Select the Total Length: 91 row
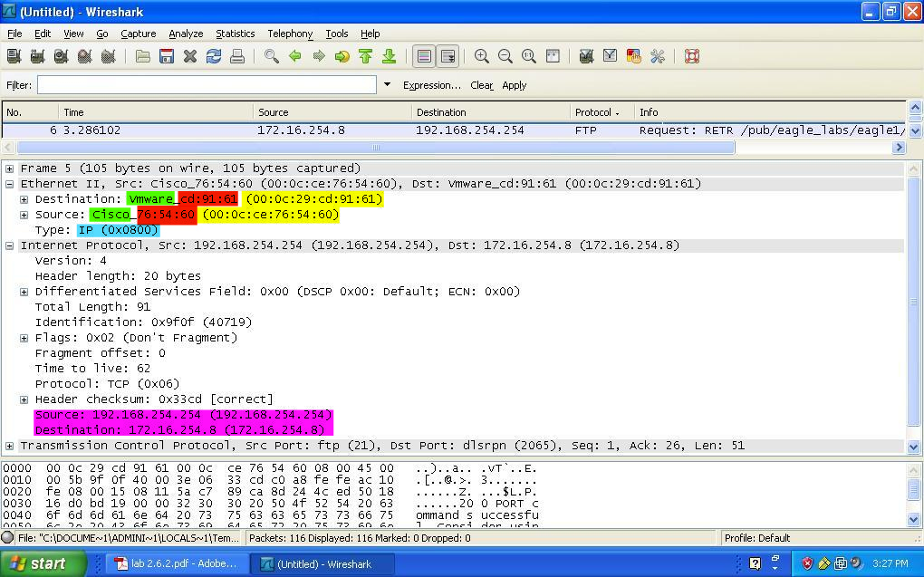Viewport: 924px width, 577px height. (x=92, y=307)
